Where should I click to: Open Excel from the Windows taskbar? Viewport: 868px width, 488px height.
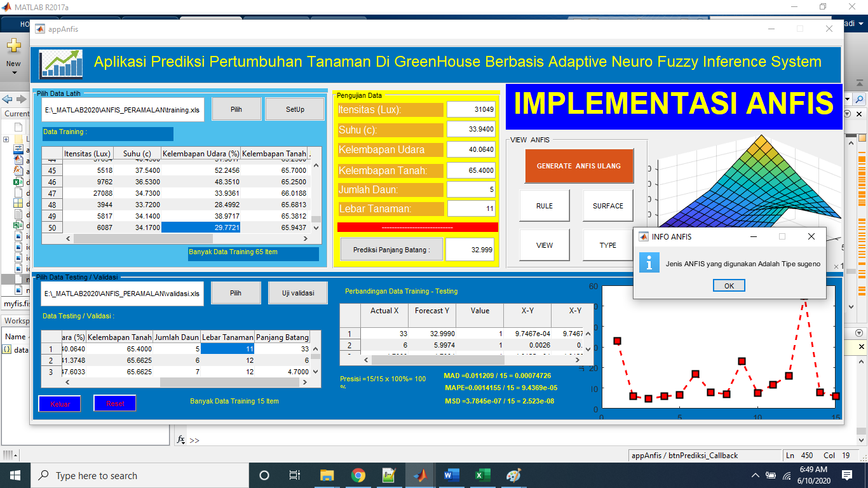[482, 475]
